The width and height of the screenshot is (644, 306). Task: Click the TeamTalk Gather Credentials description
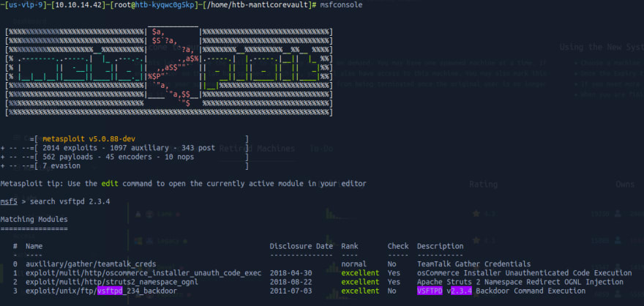point(474,264)
